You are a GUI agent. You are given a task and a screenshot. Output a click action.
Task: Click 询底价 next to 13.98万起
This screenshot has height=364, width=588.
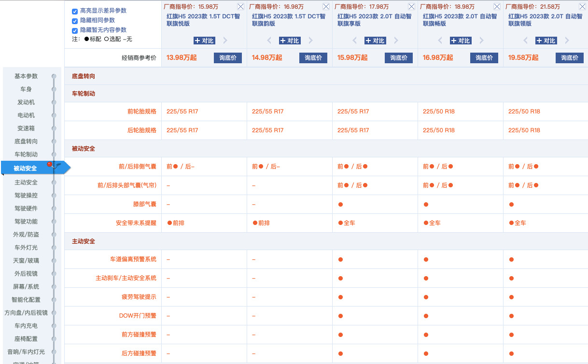click(x=227, y=57)
